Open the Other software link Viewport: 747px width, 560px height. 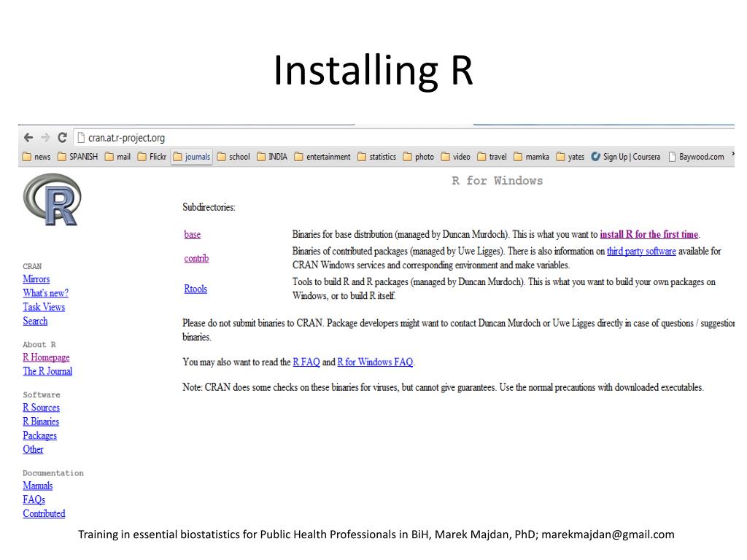point(33,449)
